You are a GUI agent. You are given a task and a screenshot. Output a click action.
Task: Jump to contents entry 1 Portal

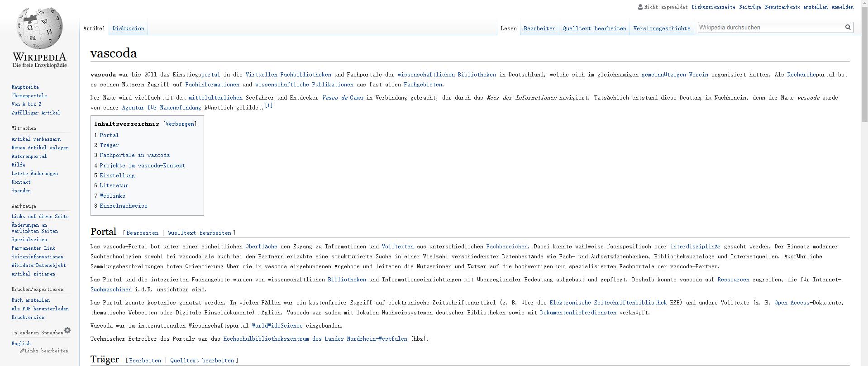[106, 135]
